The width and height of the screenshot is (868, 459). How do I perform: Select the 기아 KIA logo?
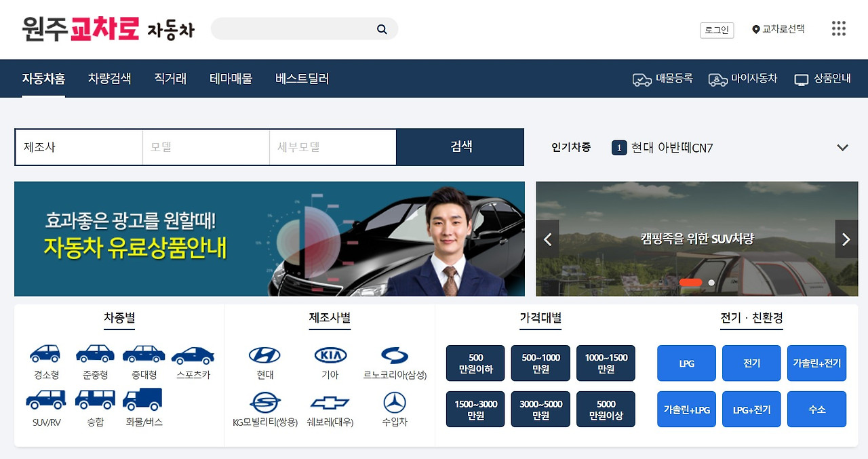[x=329, y=355]
